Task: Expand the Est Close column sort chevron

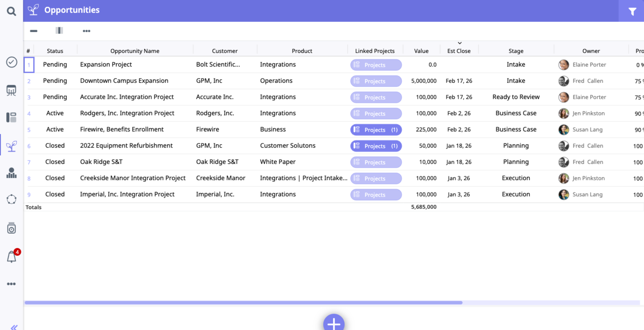Action: coord(460,43)
